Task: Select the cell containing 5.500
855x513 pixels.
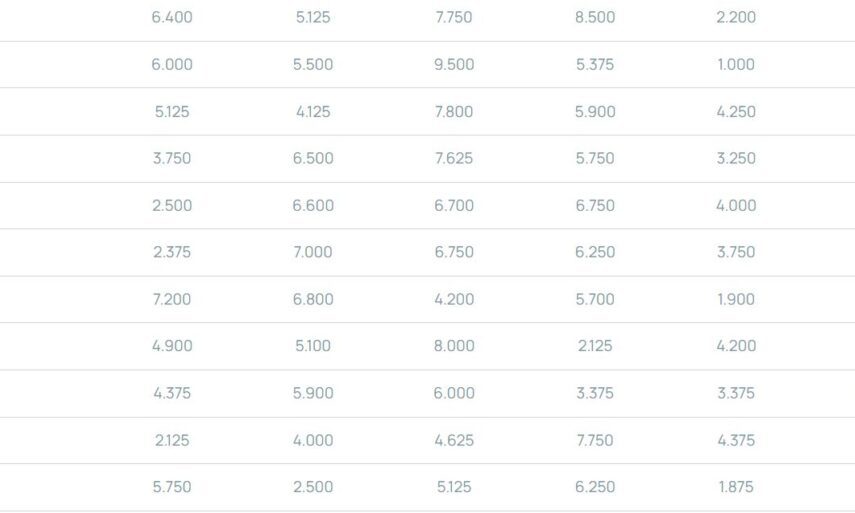Action: 313,64
